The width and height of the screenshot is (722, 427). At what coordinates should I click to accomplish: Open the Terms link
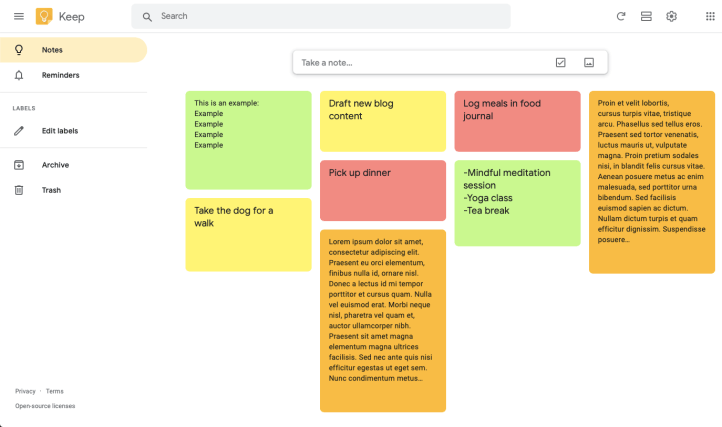pos(54,391)
